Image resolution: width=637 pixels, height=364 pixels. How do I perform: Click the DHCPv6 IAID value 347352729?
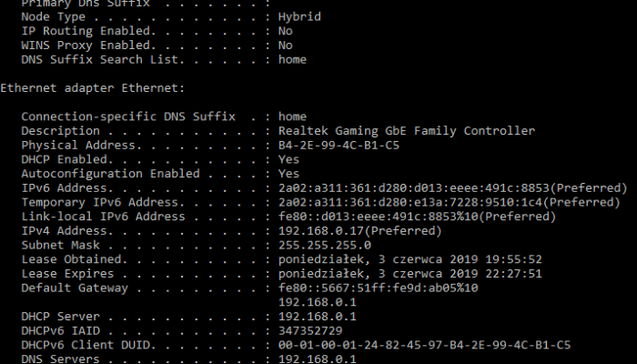point(313,330)
